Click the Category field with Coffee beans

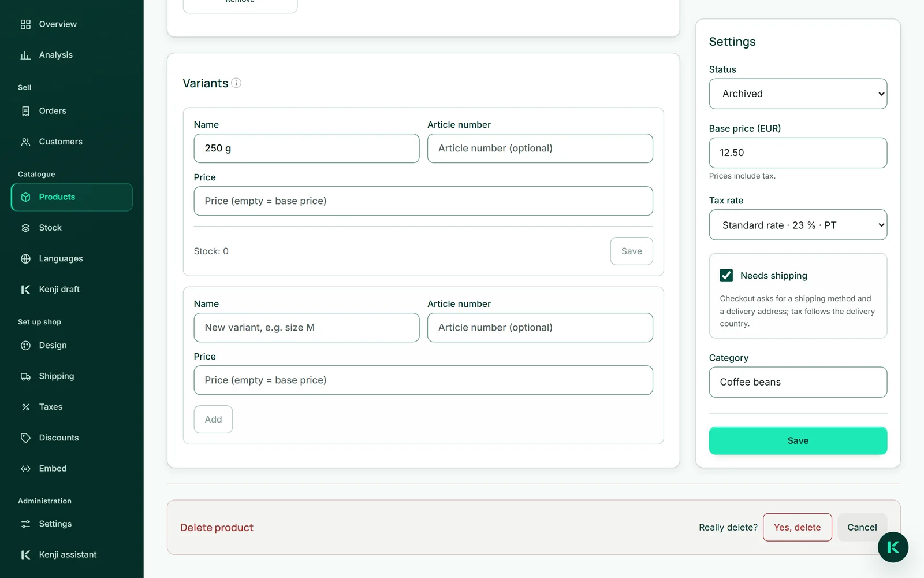point(798,382)
